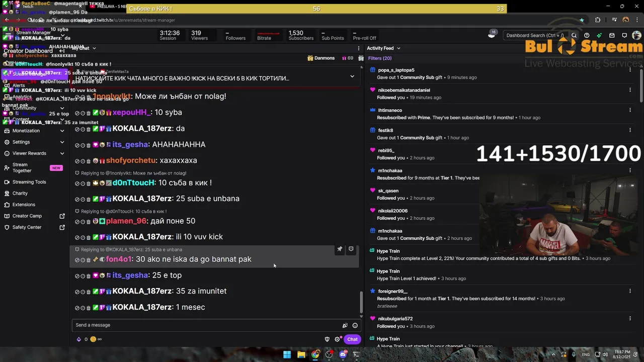The height and width of the screenshot is (362, 644).
Task: Open the Alerts sidebar item
Action: pyautogui.click(x=35, y=85)
